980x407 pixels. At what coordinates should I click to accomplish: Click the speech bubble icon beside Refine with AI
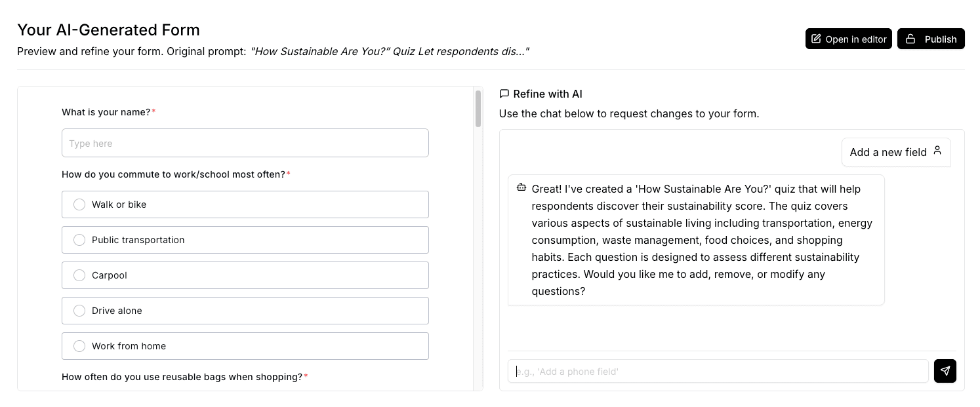click(x=504, y=94)
